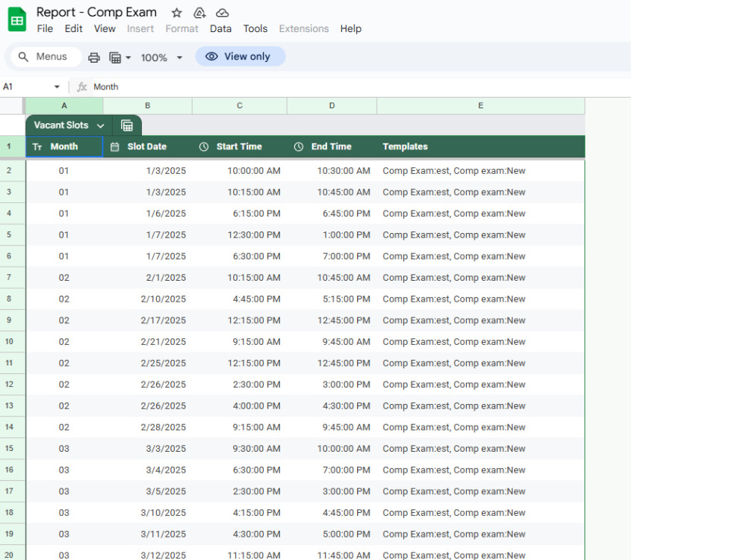Open the name box A1 dropdown arrow

[x=57, y=87]
